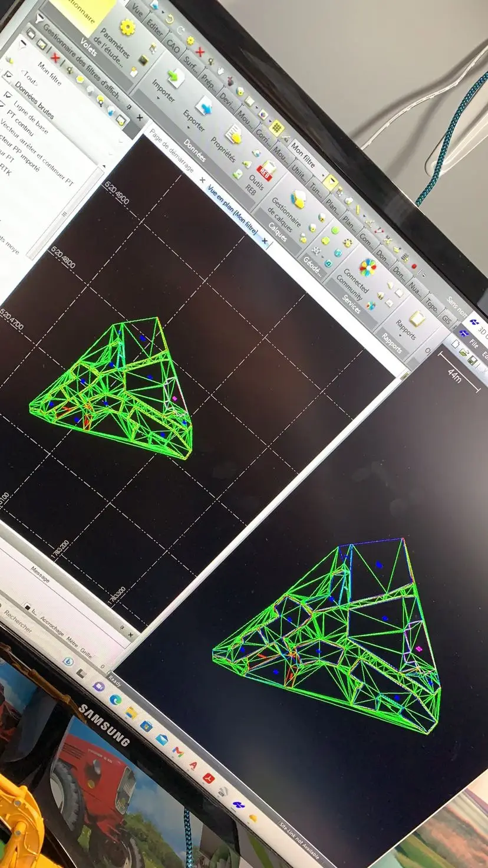488x868 pixels.
Task: Open File Explorer on the taskbar
Action: click(x=131, y=714)
